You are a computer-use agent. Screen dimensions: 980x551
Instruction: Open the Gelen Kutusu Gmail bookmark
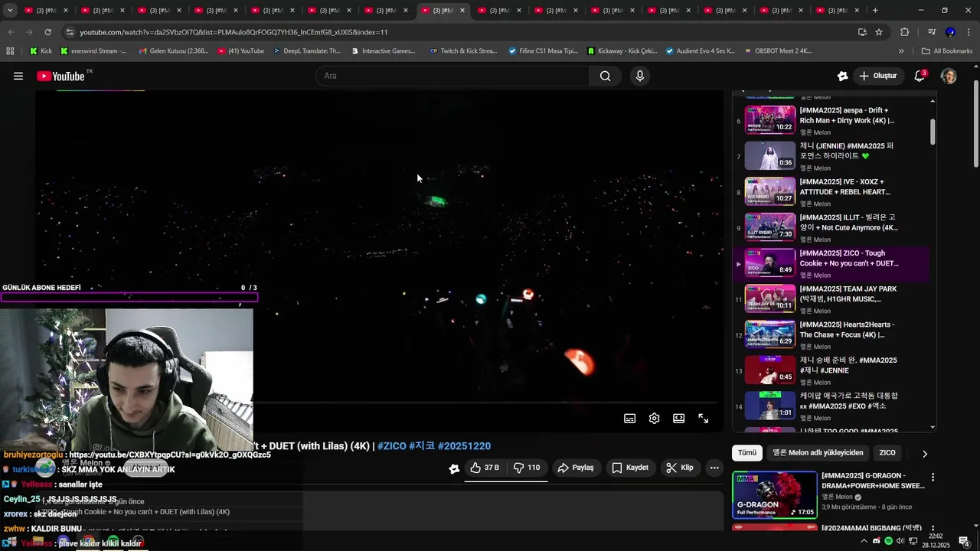pyautogui.click(x=173, y=51)
